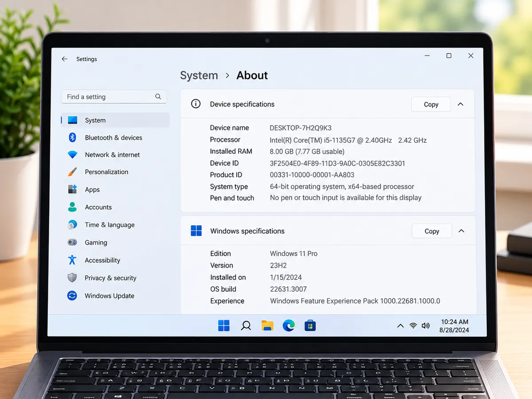Click Installed on date 1/15/2024
Screen dimensions: 532x399
[x=286, y=278]
